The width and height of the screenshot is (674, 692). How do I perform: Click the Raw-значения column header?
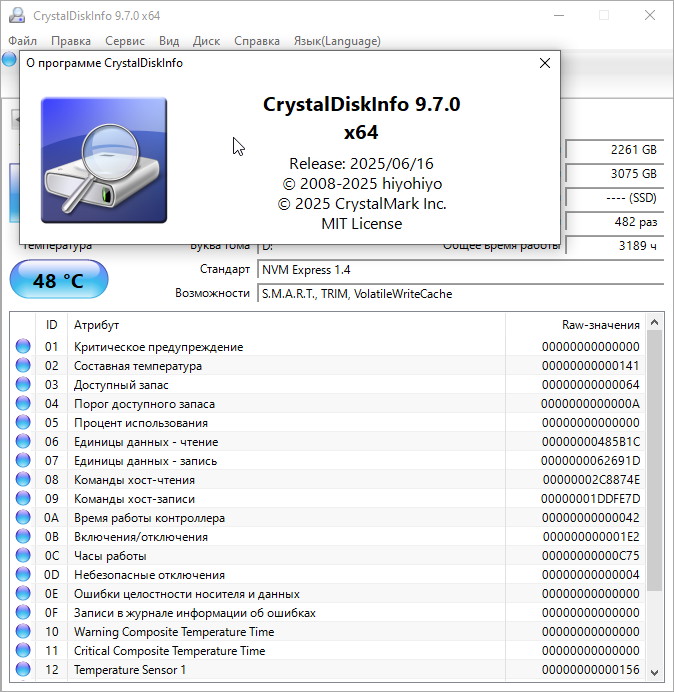[x=575, y=325]
